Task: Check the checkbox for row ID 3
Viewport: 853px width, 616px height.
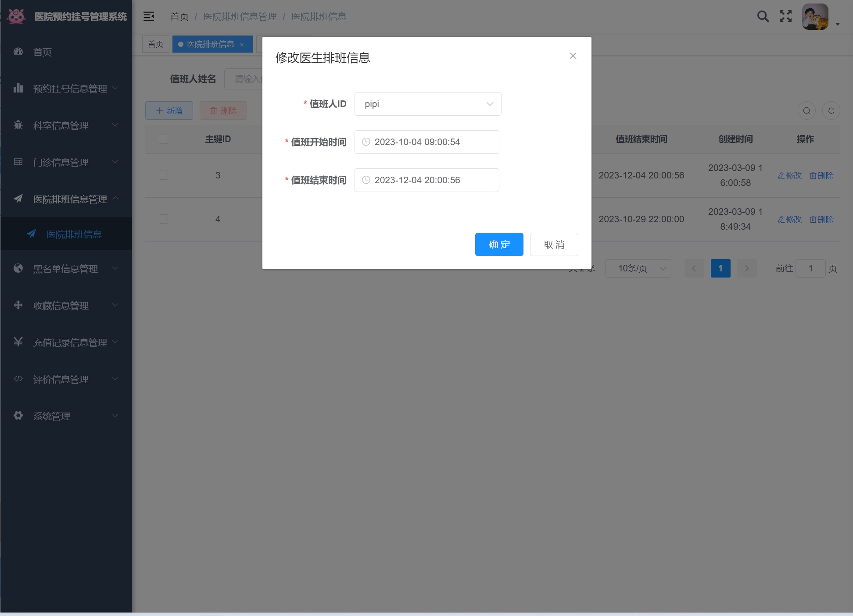Action: click(x=163, y=175)
